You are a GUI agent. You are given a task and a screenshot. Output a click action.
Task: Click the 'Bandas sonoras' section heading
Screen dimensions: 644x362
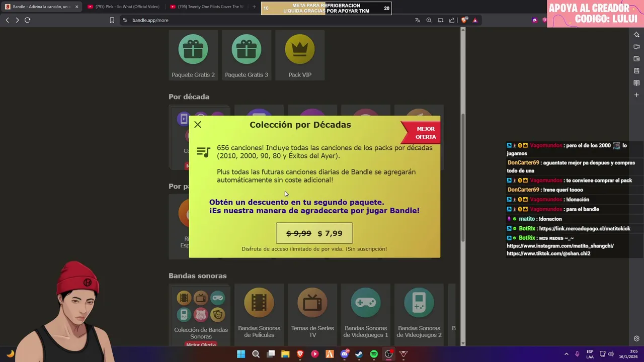198,276
